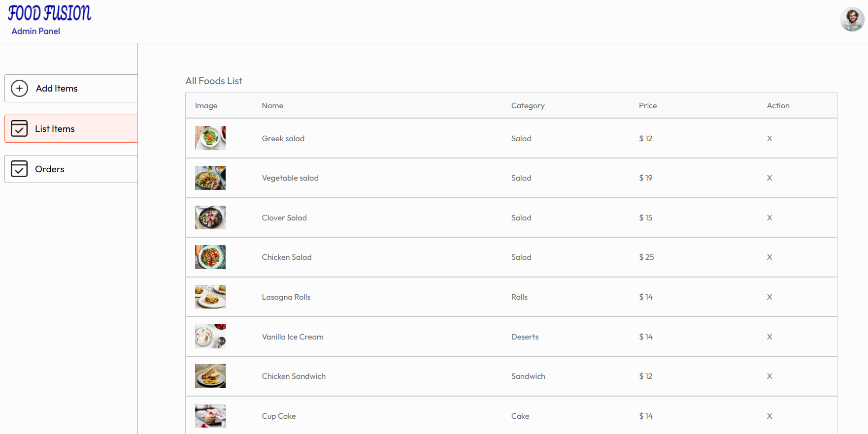Switch to the List Items section

point(55,129)
